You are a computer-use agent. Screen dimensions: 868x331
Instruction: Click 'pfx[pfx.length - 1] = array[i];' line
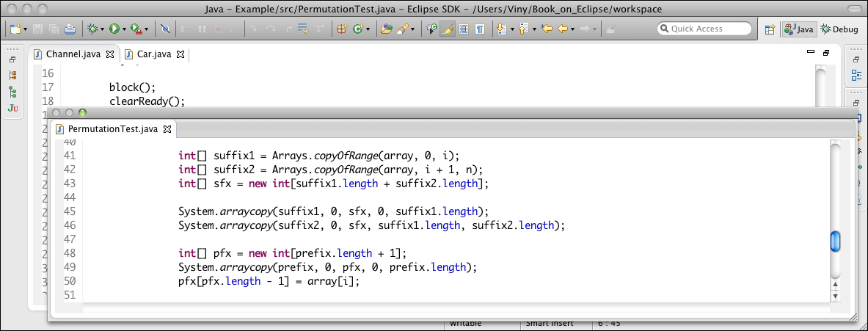[269, 282]
